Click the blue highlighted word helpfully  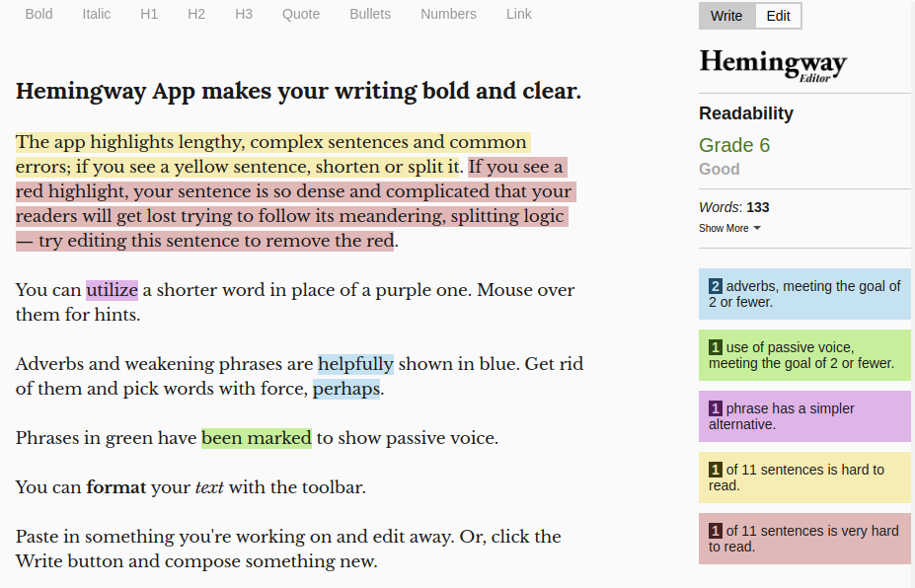pos(355,364)
